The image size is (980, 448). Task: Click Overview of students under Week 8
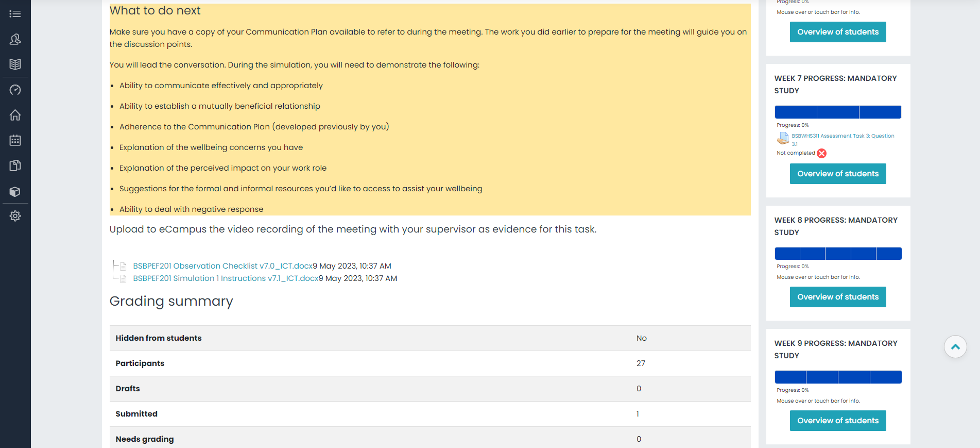coord(838,297)
